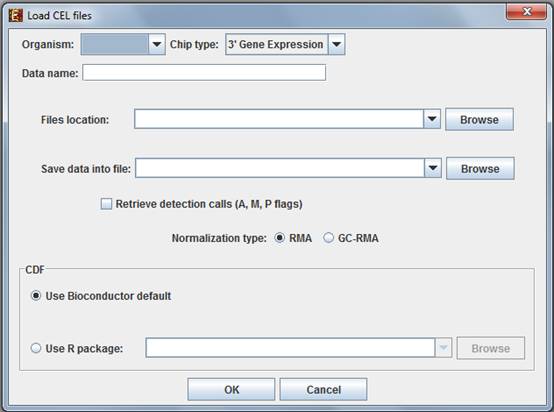The width and height of the screenshot is (554, 412).
Task: Expand the Save data into file dropdown
Action: tap(433, 168)
